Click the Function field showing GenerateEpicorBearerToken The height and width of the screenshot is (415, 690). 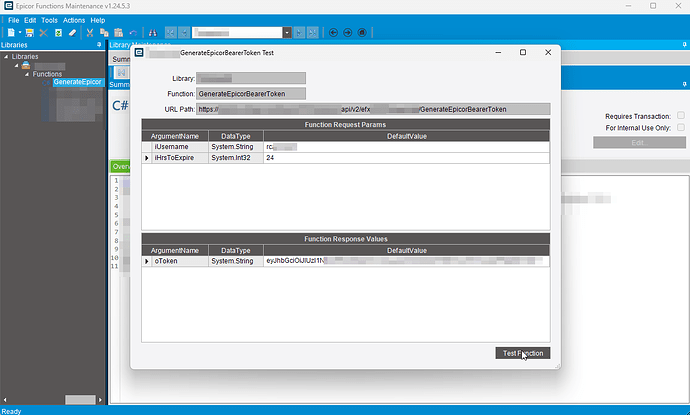coord(251,94)
